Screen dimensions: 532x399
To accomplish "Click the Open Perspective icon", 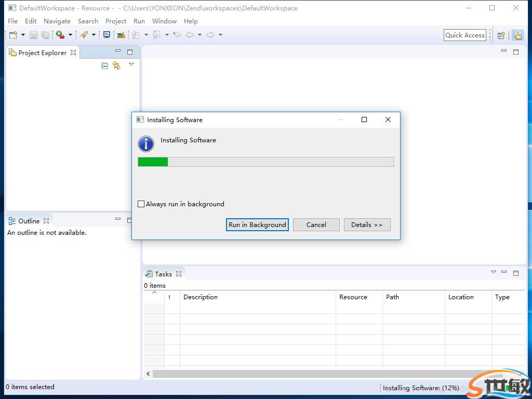I will tap(501, 35).
